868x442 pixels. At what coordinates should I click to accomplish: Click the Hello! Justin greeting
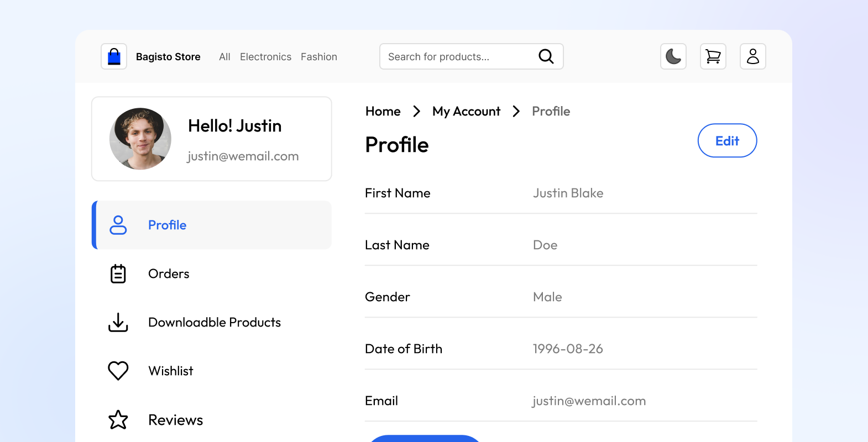coord(235,126)
